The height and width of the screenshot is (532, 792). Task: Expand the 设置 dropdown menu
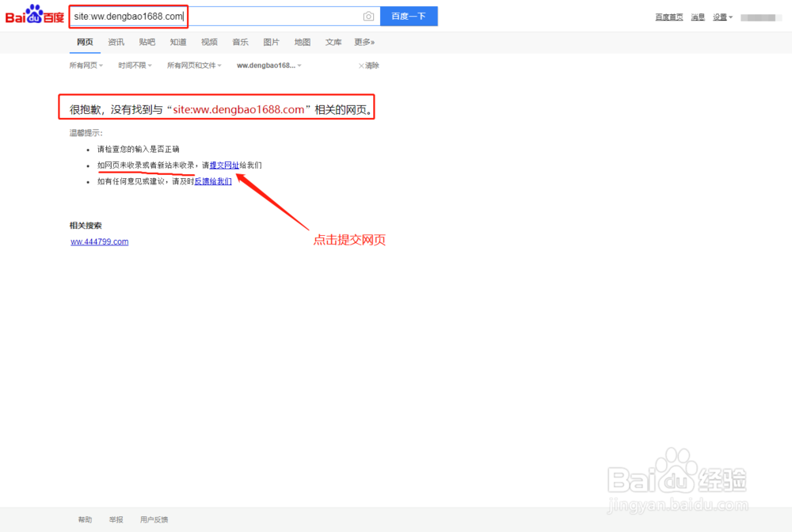(x=722, y=17)
